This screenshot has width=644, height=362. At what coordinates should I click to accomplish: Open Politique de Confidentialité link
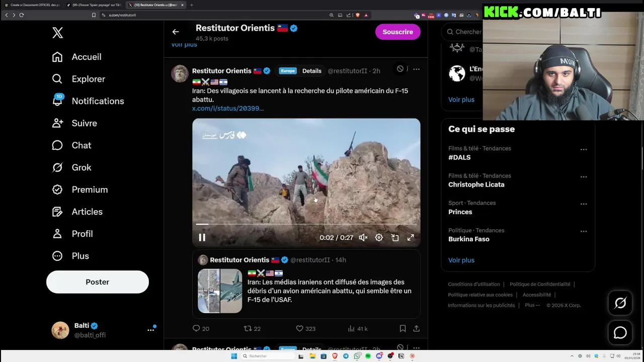coord(540,284)
